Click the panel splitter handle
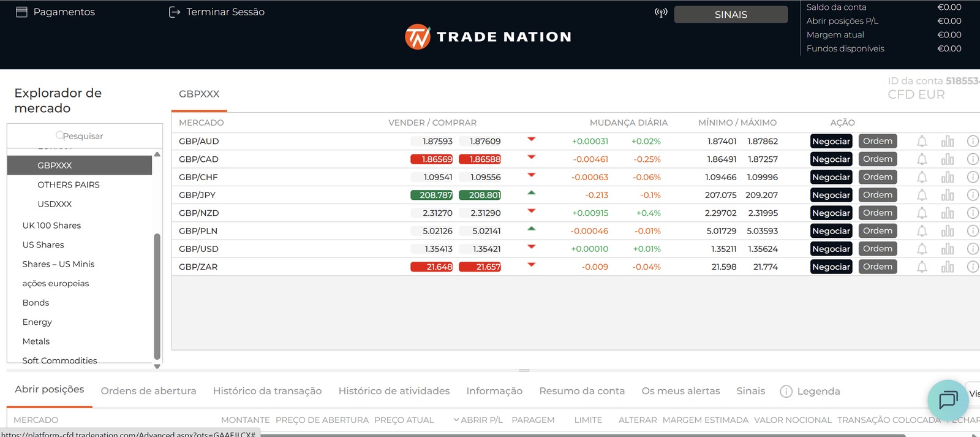 click(x=524, y=370)
